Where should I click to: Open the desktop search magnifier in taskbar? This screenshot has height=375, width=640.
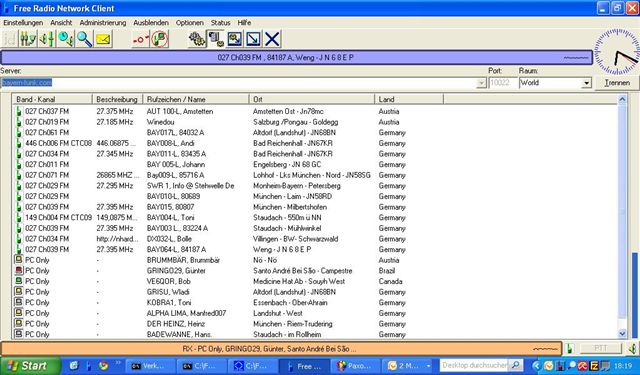(515, 365)
